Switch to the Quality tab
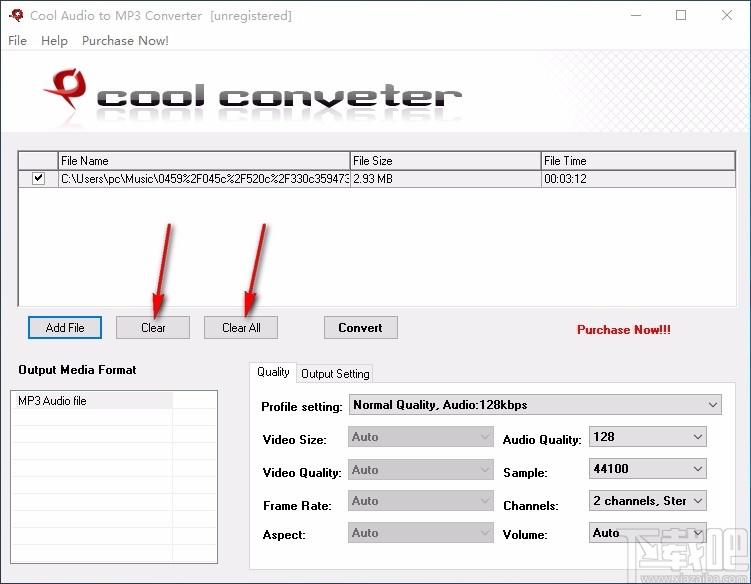The height and width of the screenshot is (584, 751). 273,372
